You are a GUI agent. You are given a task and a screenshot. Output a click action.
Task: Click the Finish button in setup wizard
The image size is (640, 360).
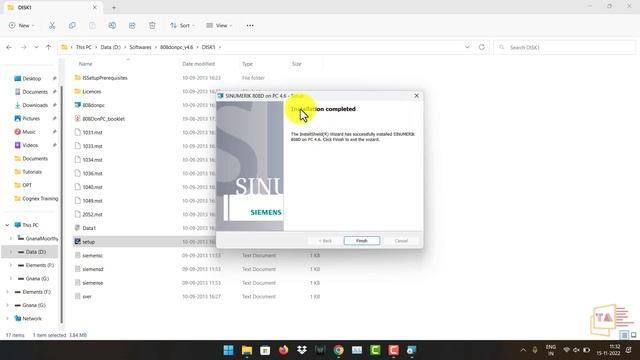point(362,241)
